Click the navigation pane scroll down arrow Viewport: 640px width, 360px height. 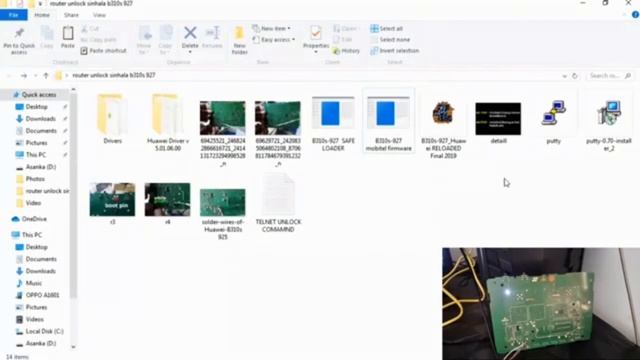73,347
